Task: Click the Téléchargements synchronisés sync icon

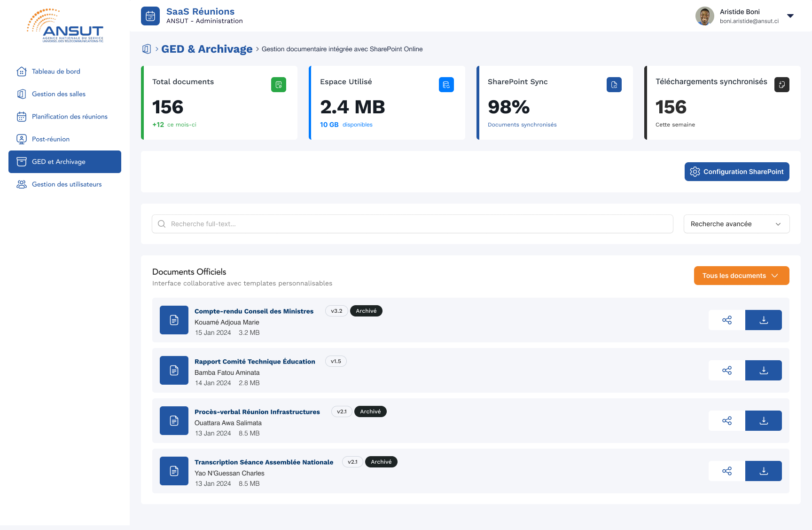Action: coord(782,85)
